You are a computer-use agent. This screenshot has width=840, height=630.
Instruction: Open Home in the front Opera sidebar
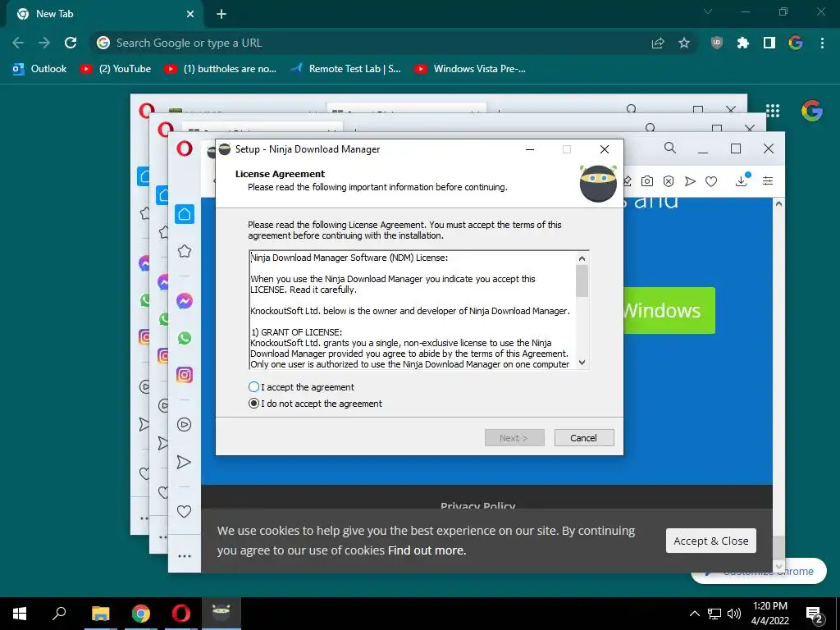click(x=185, y=214)
